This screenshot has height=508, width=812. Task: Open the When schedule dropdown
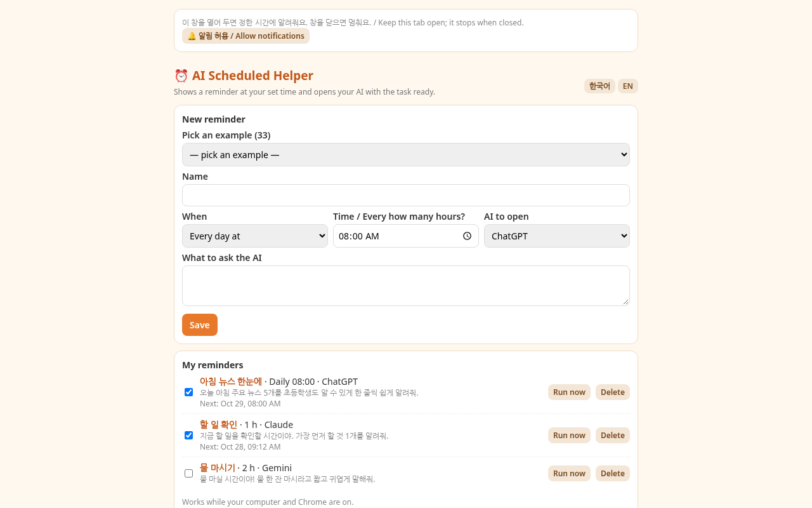[x=255, y=236]
